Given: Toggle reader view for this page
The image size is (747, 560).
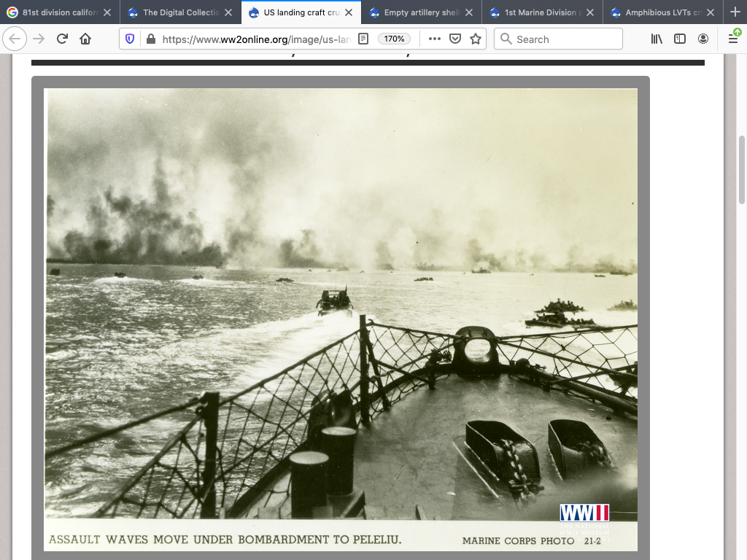Looking at the screenshot, I should (363, 39).
